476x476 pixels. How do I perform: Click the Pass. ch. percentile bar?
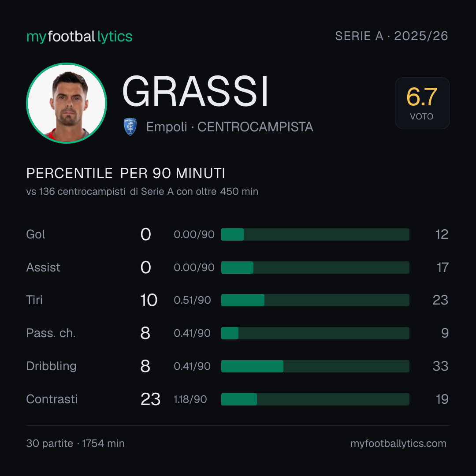pos(315,333)
